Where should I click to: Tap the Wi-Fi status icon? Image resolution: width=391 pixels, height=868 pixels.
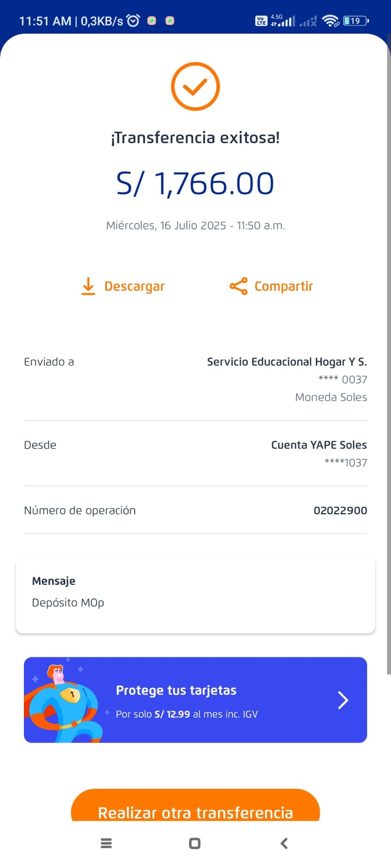point(330,21)
